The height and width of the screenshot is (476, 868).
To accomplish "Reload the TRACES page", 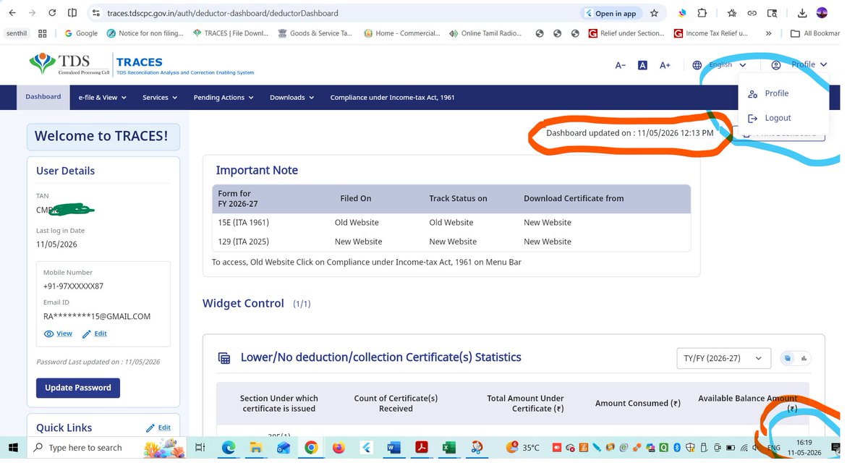I will coord(52,13).
